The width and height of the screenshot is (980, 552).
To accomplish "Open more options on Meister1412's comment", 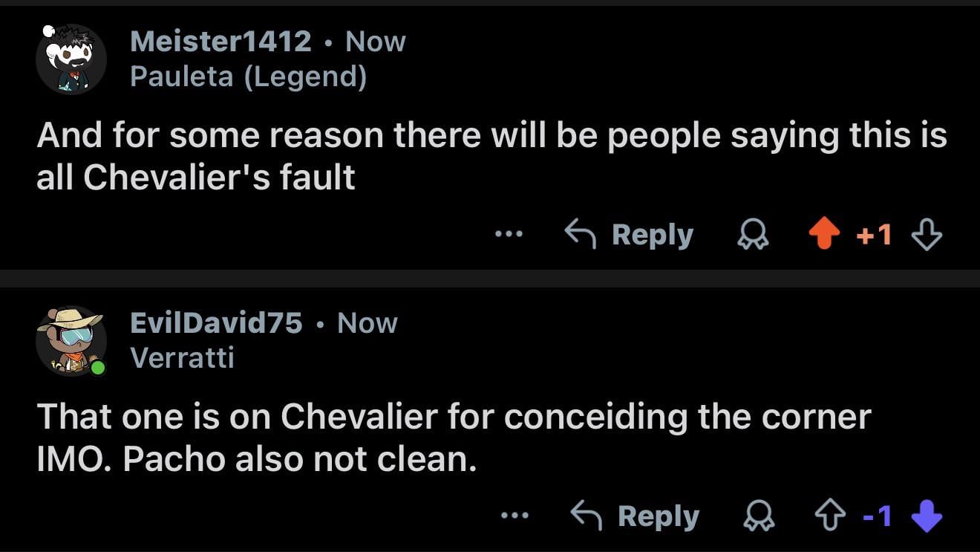I will [509, 235].
